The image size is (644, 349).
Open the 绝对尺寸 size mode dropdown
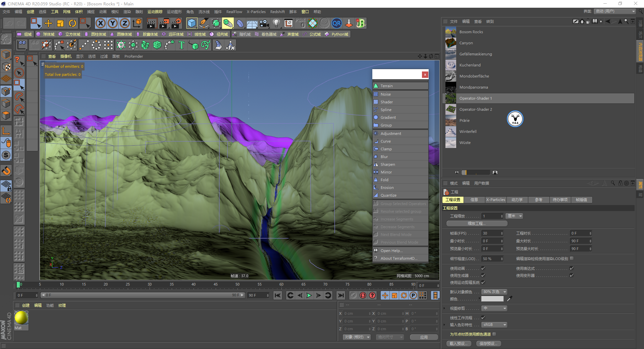tap(390, 337)
